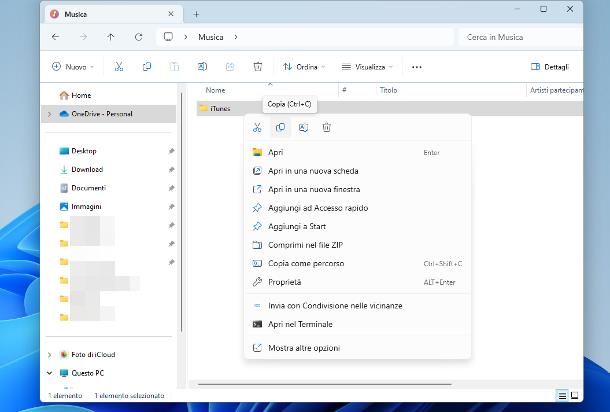This screenshot has width=610, height=412.
Task: Unpin Desktop using its pin icon
Action: pos(171,151)
